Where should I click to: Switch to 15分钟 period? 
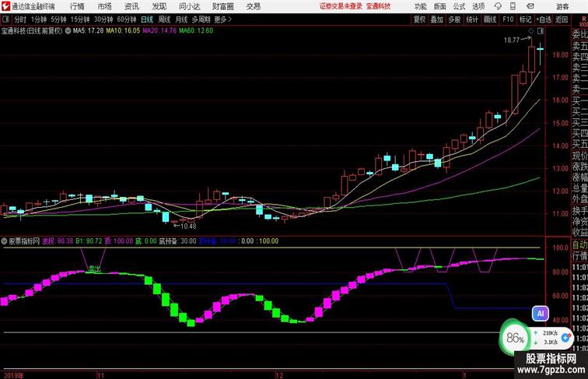click(x=80, y=19)
